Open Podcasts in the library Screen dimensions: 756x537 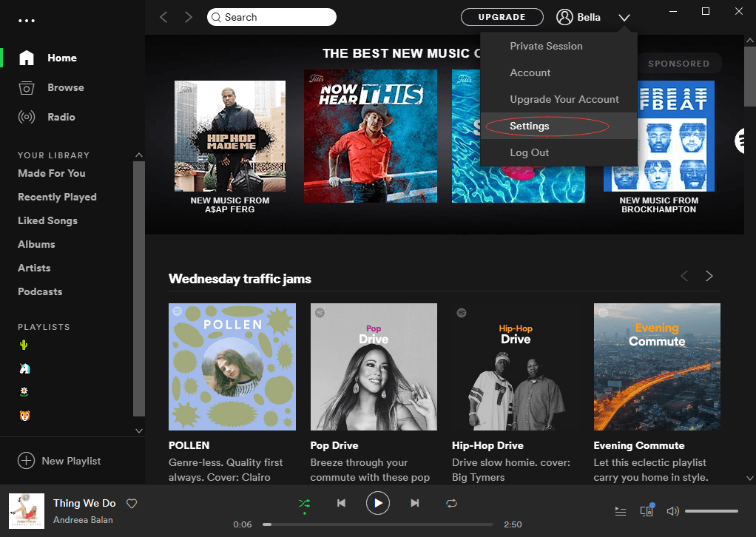coord(40,291)
